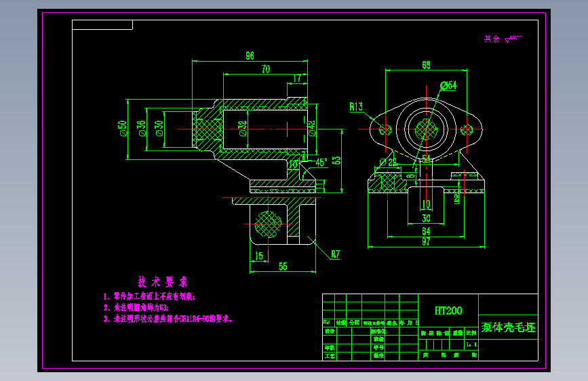Screen dimensions: 588x381
Task: Click the 1:1 scale value
Action: (x=471, y=344)
